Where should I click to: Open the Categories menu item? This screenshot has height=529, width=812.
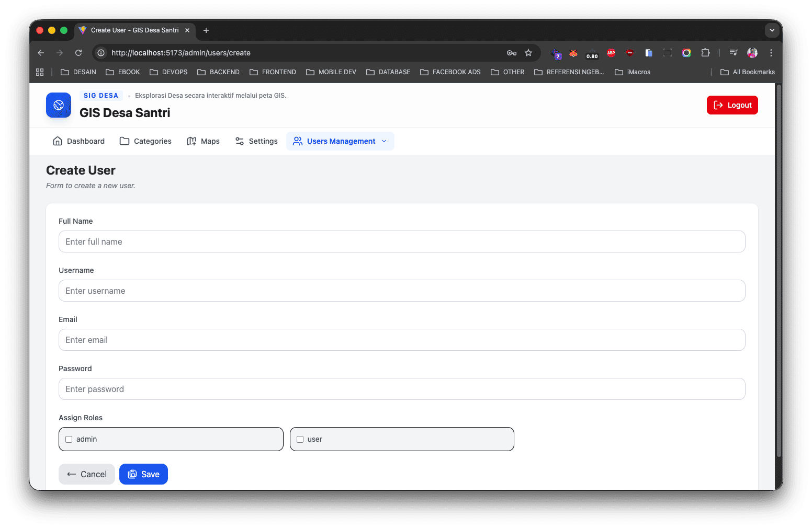[x=145, y=141]
